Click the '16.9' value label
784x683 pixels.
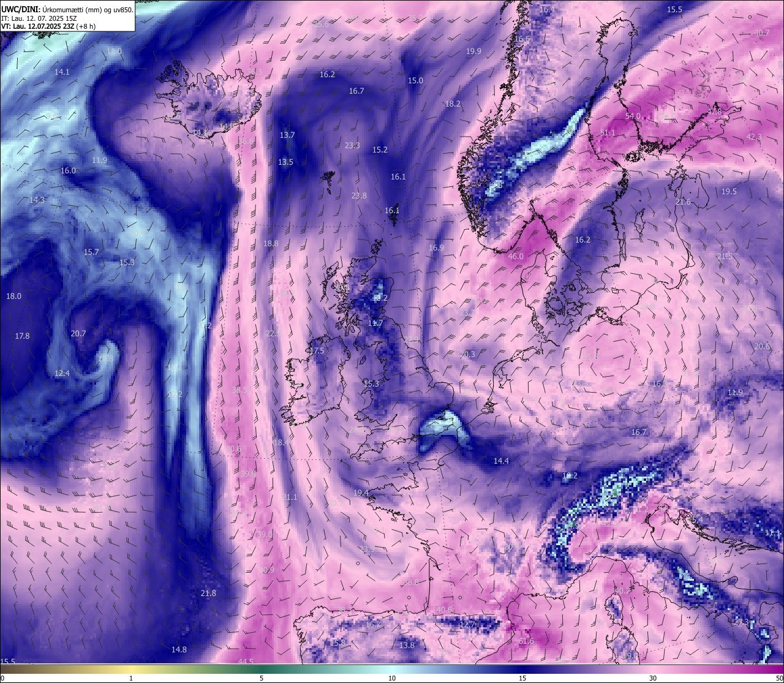tap(436, 248)
